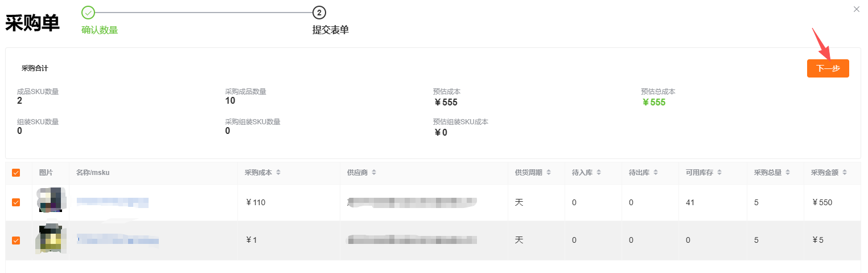Go to step 2 提交表单
This screenshot has width=868, height=273.
coord(319,13)
